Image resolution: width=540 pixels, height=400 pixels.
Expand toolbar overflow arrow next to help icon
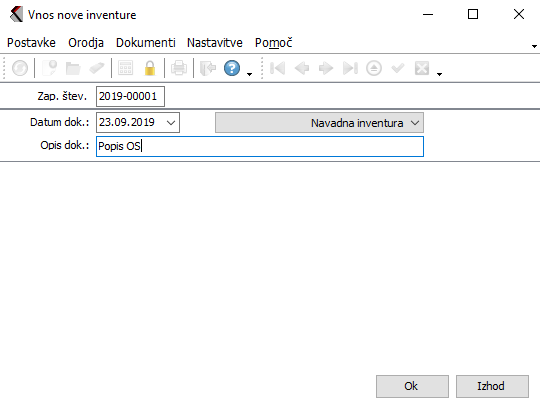click(x=250, y=74)
